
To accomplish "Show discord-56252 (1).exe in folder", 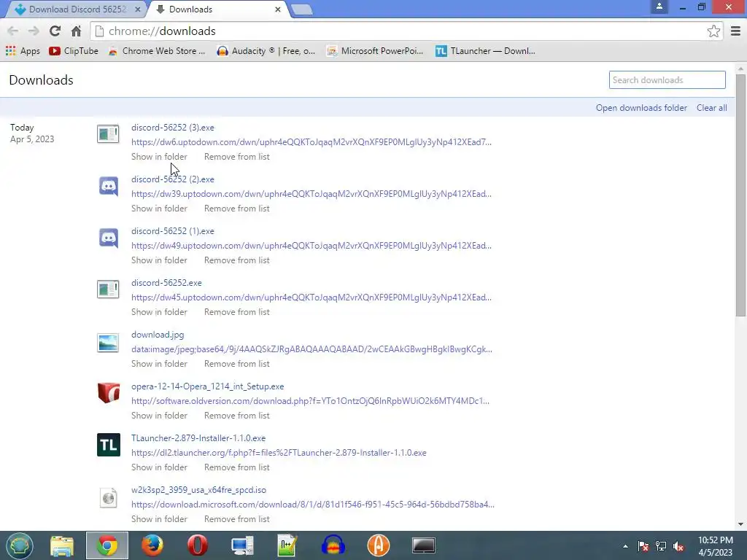I will click(x=159, y=260).
